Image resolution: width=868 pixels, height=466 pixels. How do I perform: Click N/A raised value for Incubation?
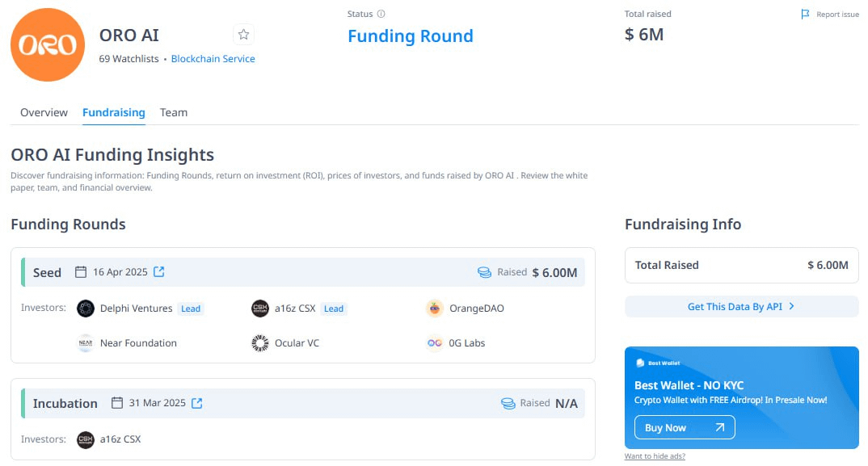click(x=567, y=404)
